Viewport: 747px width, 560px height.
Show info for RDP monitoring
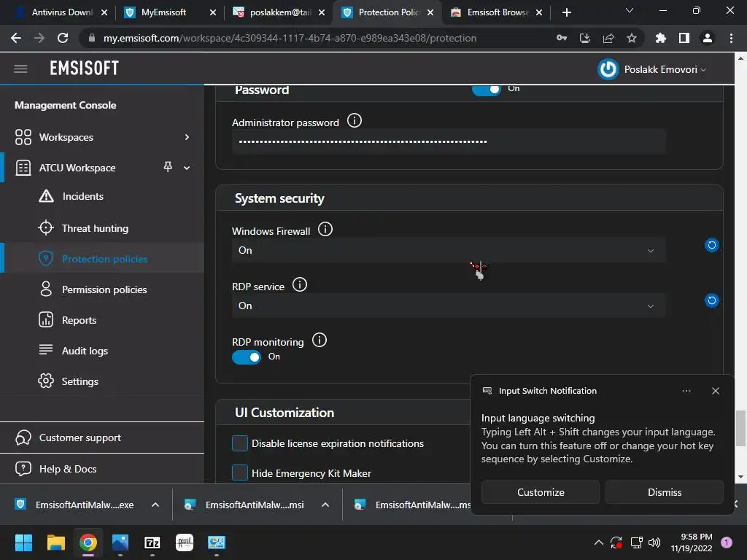320,340
